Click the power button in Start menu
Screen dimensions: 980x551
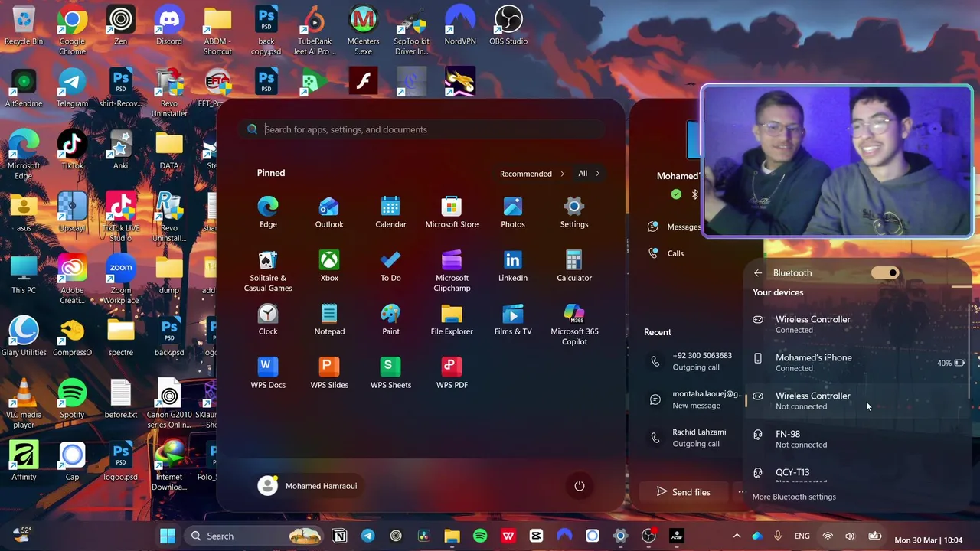click(580, 486)
